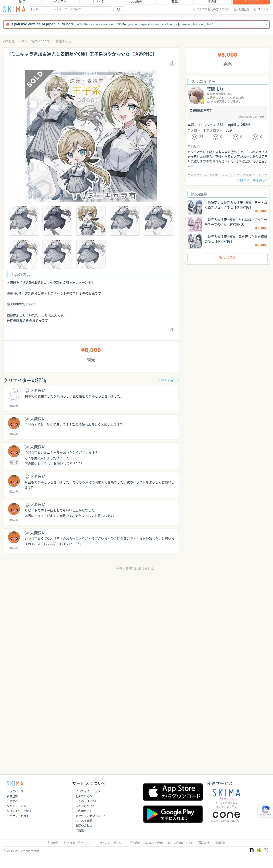Select the mini chibi character thumbnail
273x868 pixels.
(91, 221)
